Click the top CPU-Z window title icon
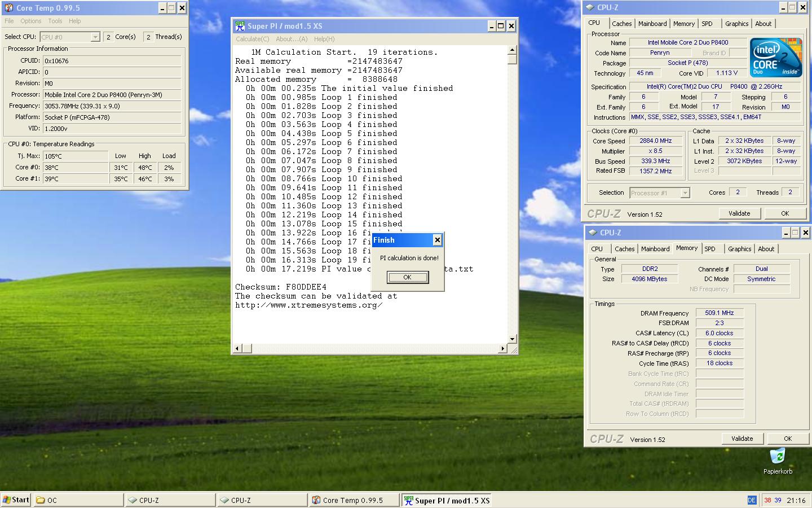The height and width of the screenshot is (508, 812). coord(590,7)
